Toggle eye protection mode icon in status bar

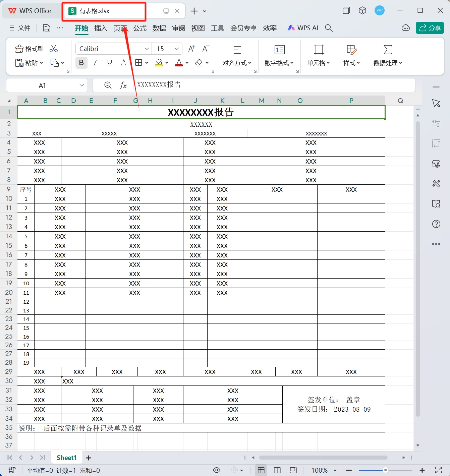(217, 470)
